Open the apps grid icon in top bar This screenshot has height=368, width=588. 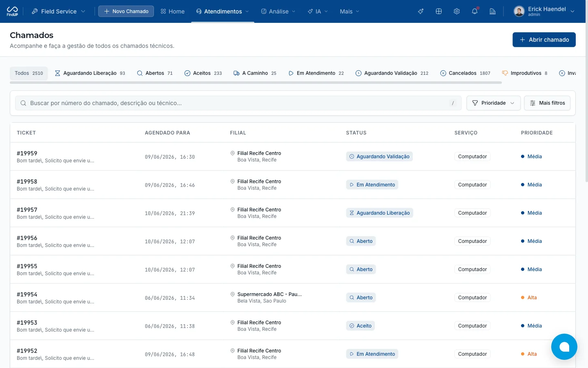click(x=439, y=11)
